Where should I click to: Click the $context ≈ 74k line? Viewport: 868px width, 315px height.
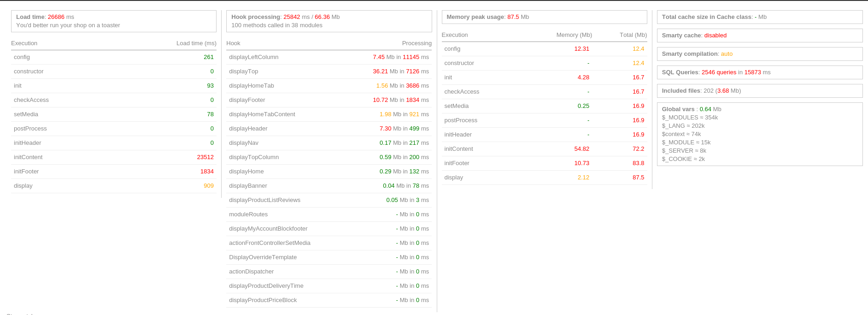tap(681, 134)
